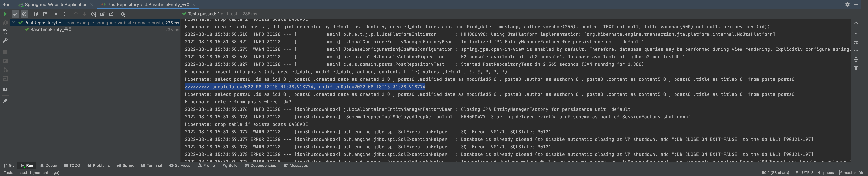Click Rerun Failed Tests icon in sidebar
868x176 pixels.
[x=5, y=23]
